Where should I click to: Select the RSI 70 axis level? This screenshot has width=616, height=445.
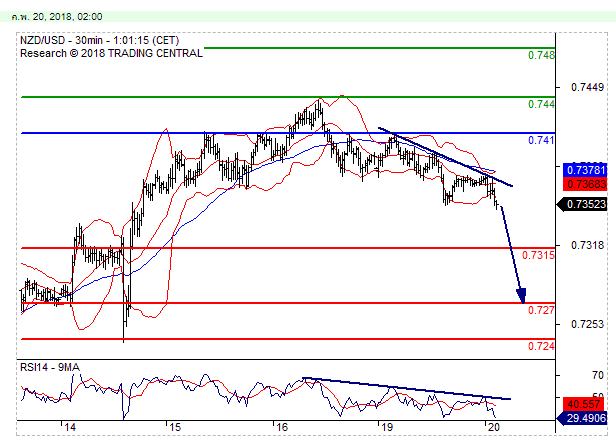(x=598, y=375)
